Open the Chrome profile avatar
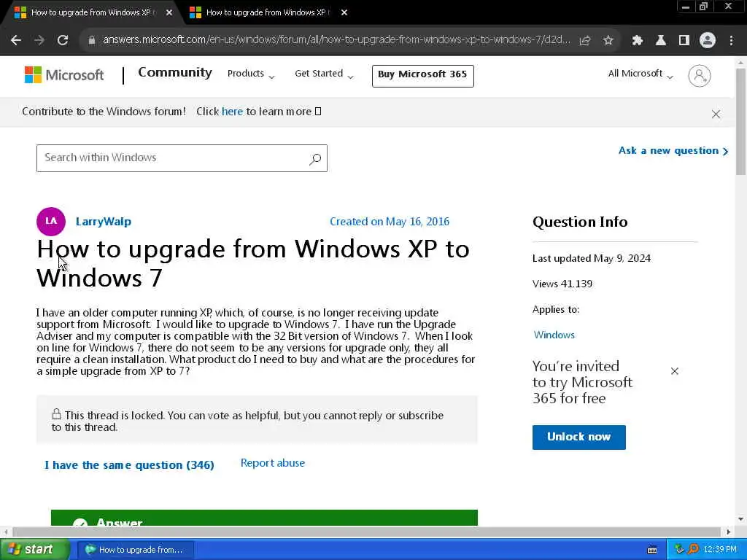747x560 pixels. point(708,41)
